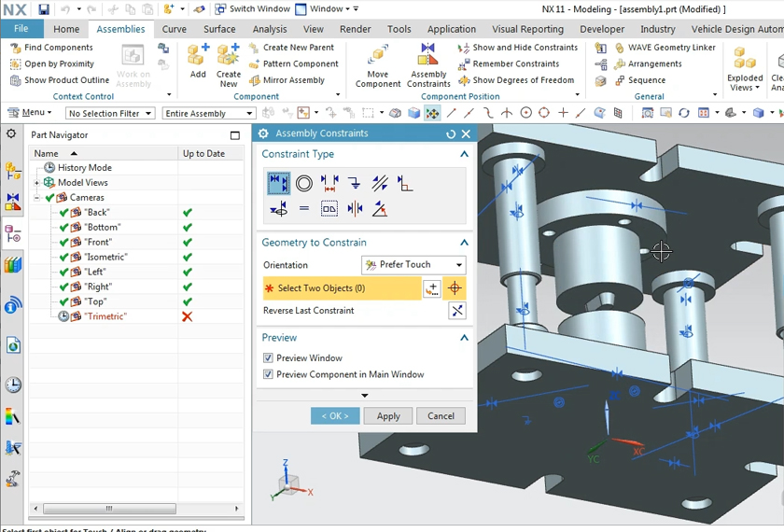The width and height of the screenshot is (784, 532).
Task: Click the Reverse Last Constraint icon
Action: pos(456,311)
